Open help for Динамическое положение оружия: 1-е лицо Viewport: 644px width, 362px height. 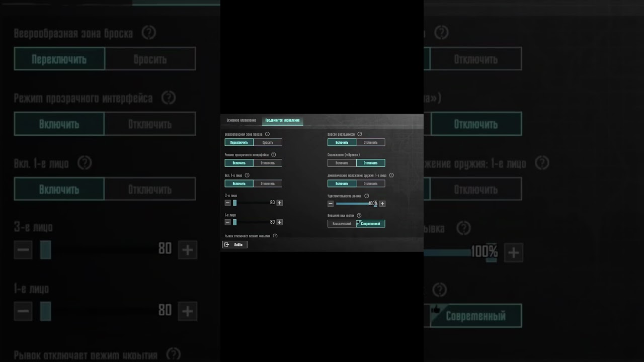[x=391, y=175]
